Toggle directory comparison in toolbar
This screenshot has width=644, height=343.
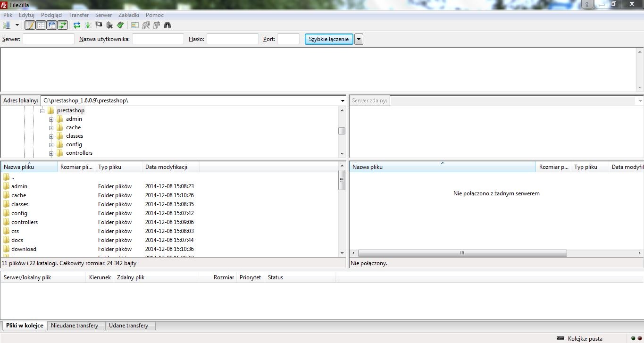coord(146,25)
